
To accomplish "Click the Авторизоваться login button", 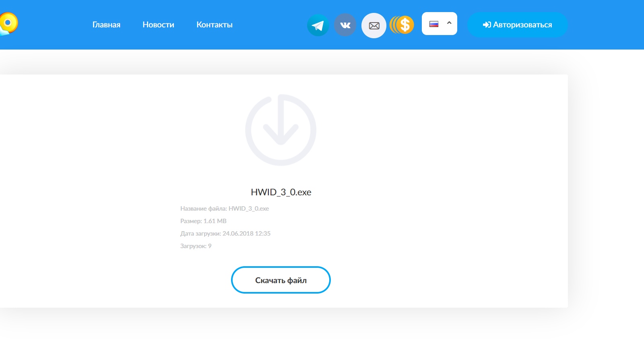I will point(518,25).
